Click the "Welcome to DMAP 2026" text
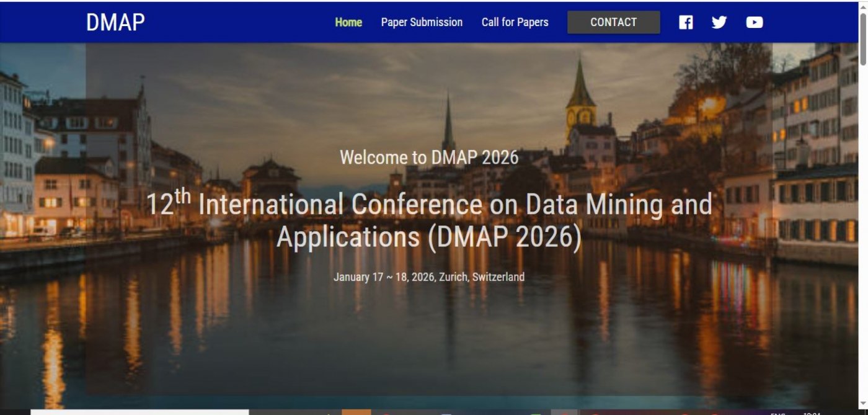Screen dimensions: 868x415 tap(428, 157)
